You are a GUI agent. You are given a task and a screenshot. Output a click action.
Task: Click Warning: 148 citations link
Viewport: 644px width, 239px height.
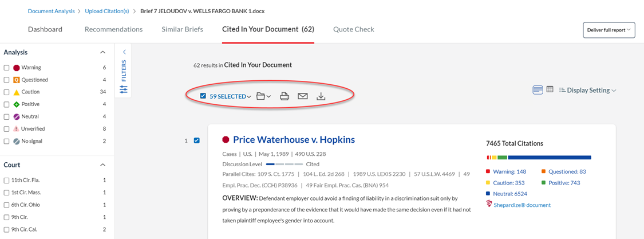click(x=509, y=171)
